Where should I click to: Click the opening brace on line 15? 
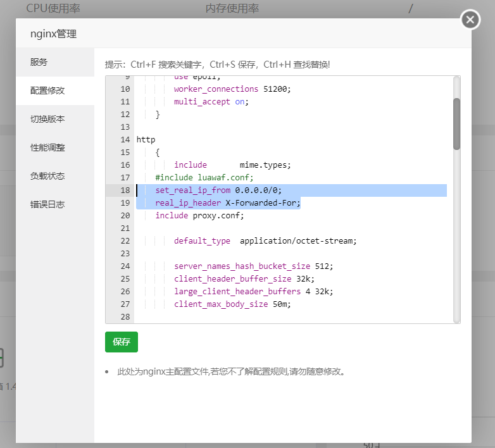tap(158, 152)
